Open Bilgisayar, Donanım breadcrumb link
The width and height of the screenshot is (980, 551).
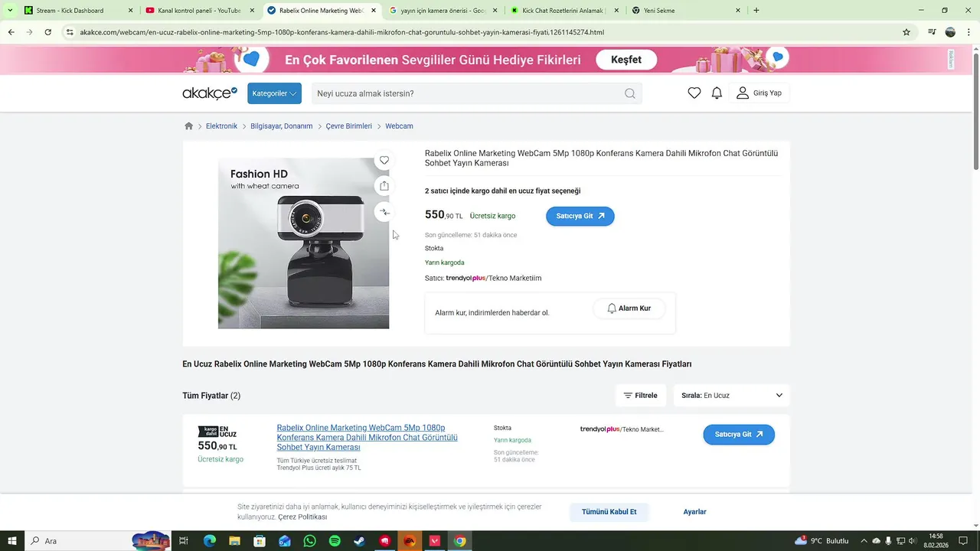[282, 126]
